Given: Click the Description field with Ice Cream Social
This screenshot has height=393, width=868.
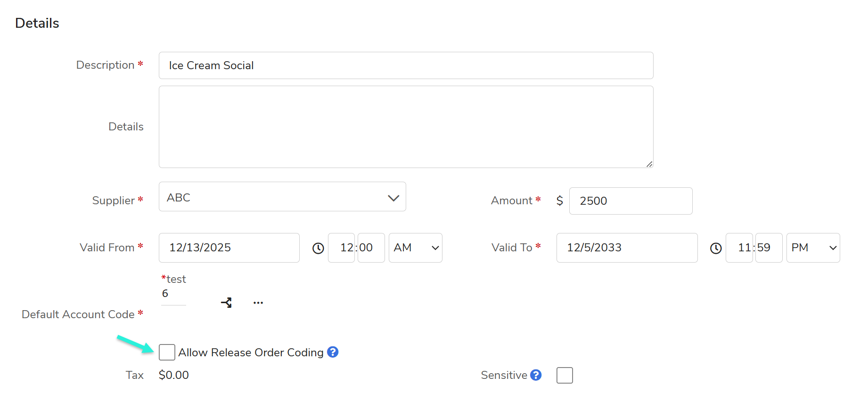Looking at the screenshot, I should [x=406, y=65].
